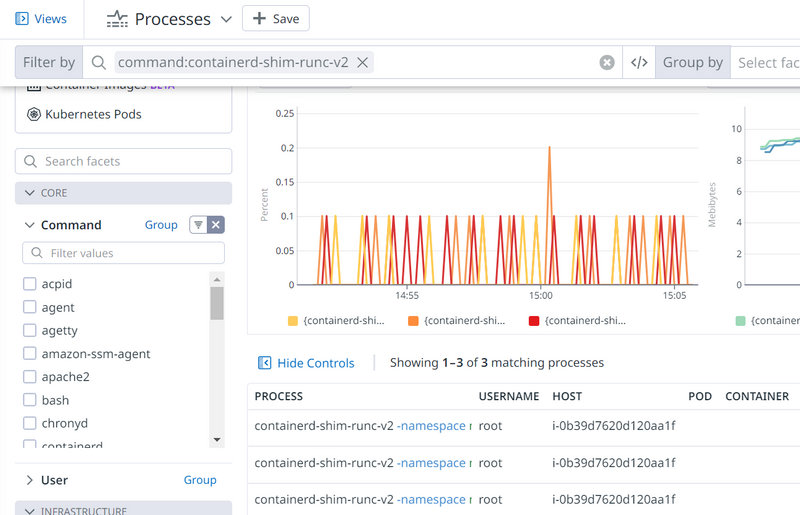Check the chronyd checkbox
Screen dimensions: 800x515
click(30, 423)
